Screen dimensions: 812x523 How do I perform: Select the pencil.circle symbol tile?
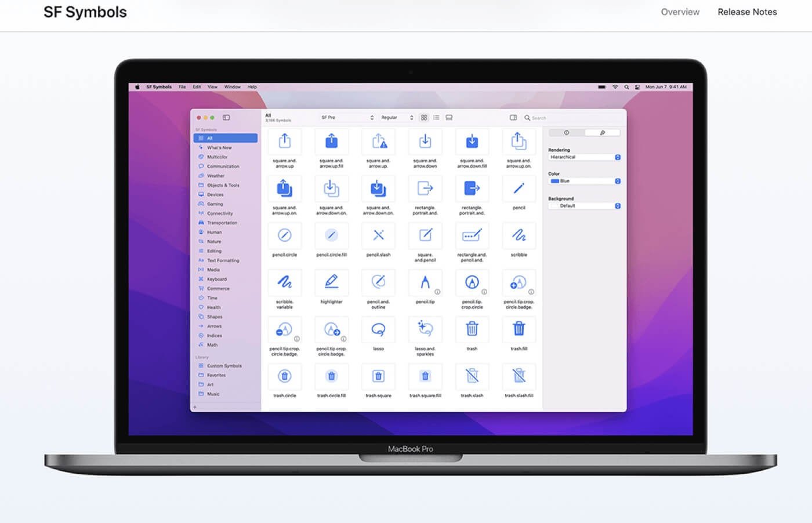click(x=284, y=235)
